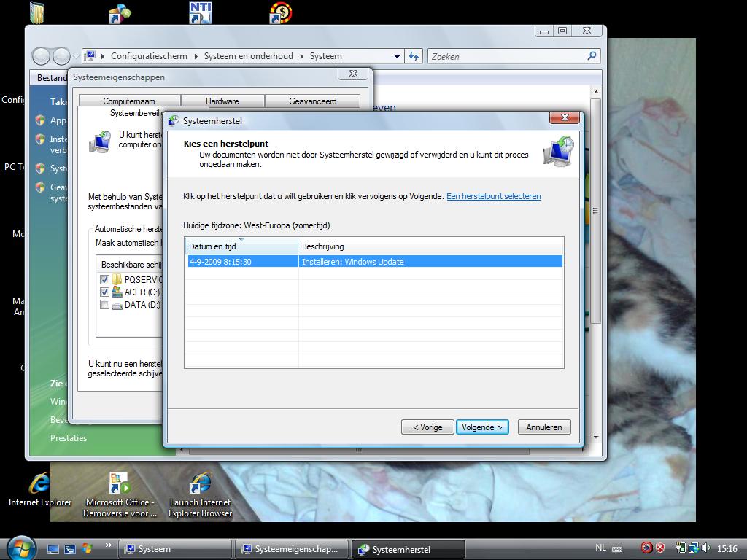Check the DATA (D:) drive checkbox
The width and height of the screenshot is (747, 560).
tap(104, 304)
